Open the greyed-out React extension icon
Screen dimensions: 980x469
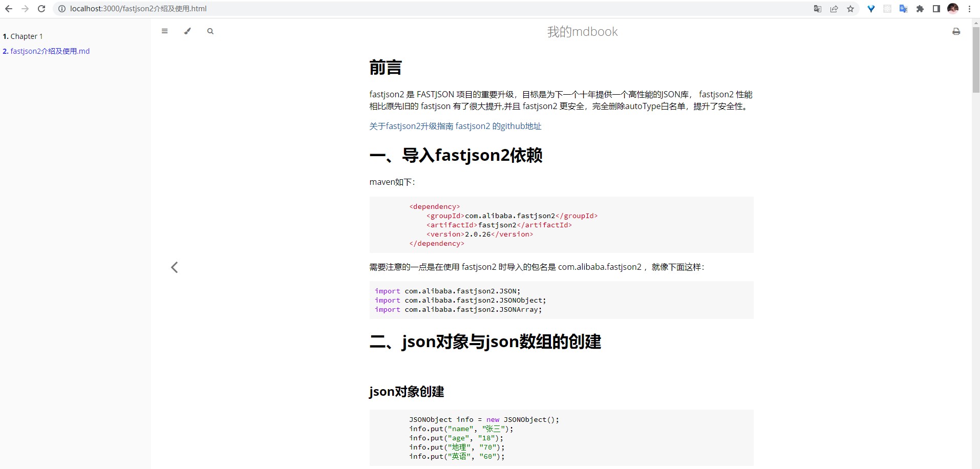tap(887, 9)
